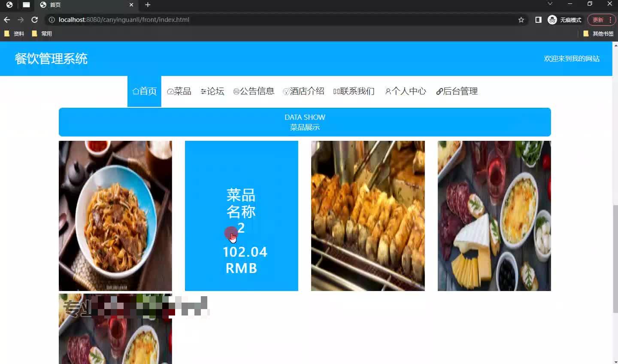Viewport: 618px width, 364px height.
Task: Open the side panel icon in toolbar
Action: [538, 20]
